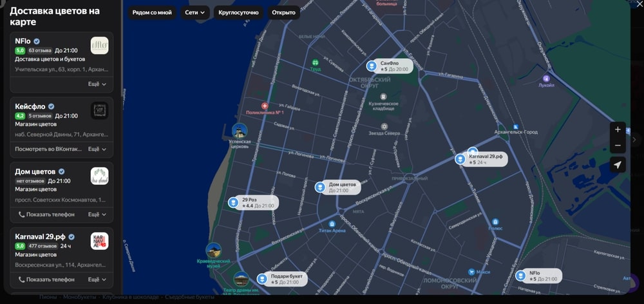Expand Ещё in the Кейсфло card
The width and height of the screenshot is (644, 304).
click(x=97, y=149)
